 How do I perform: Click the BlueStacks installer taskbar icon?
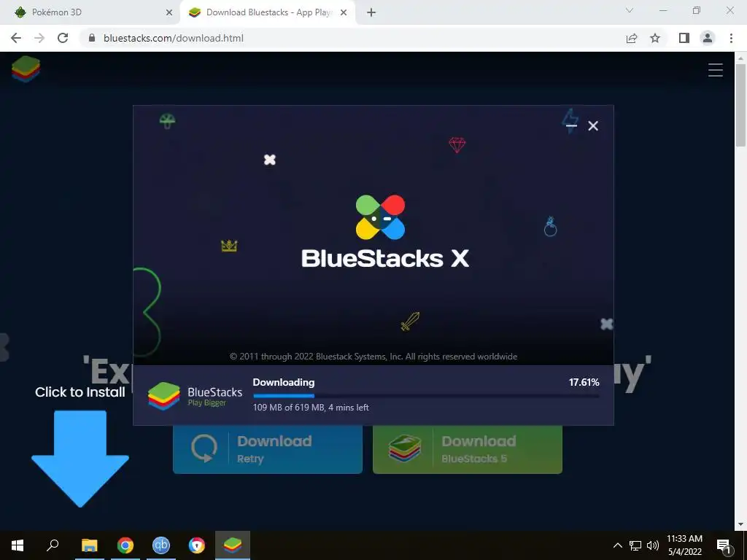point(233,545)
